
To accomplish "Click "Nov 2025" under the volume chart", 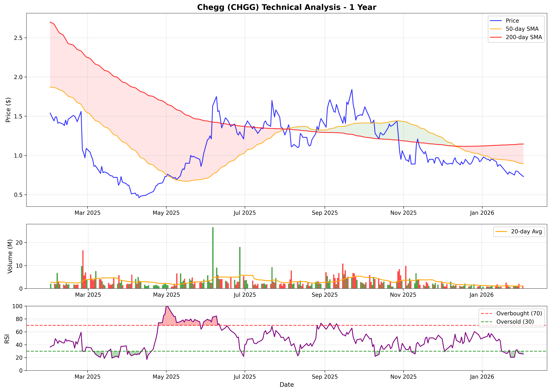I will coord(403,295).
